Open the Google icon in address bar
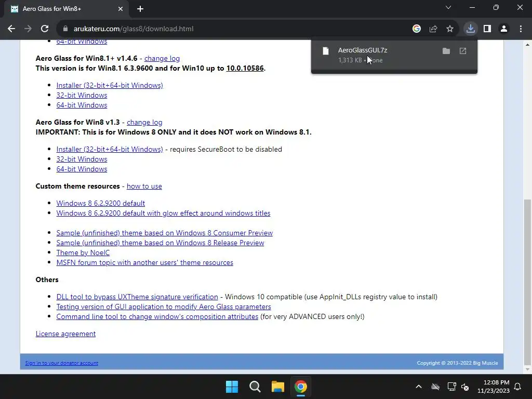Viewport: 532px width, 399px height. [x=417, y=29]
